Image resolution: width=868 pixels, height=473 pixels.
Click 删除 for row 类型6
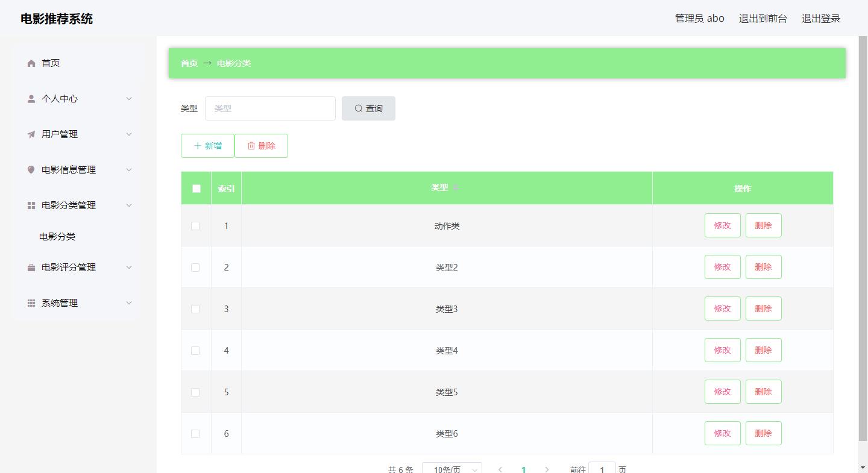[763, 433]
